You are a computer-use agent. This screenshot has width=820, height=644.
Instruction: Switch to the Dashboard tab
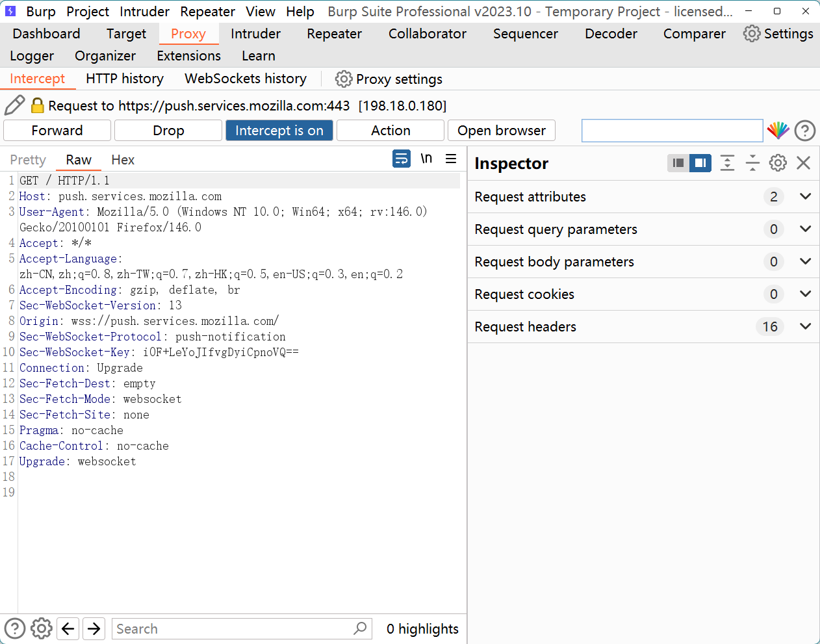point(46,34)
